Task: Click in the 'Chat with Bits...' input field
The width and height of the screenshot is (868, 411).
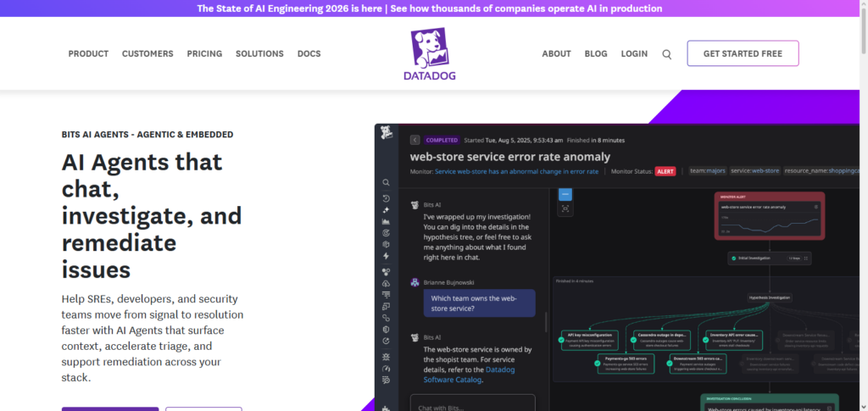Action: (473, 403)
